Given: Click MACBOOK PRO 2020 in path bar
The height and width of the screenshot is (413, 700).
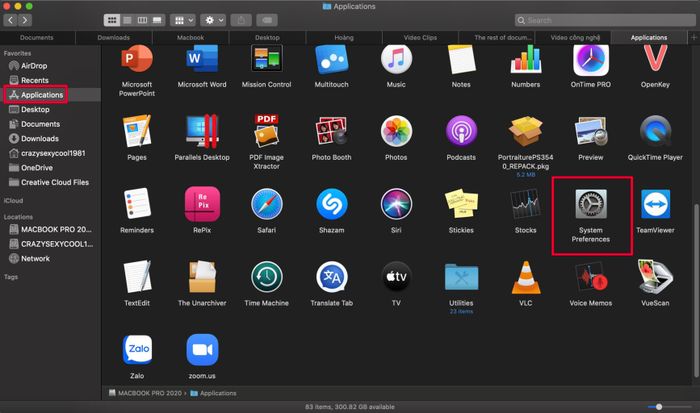Looking at the screenshot, I should point(145,393).
